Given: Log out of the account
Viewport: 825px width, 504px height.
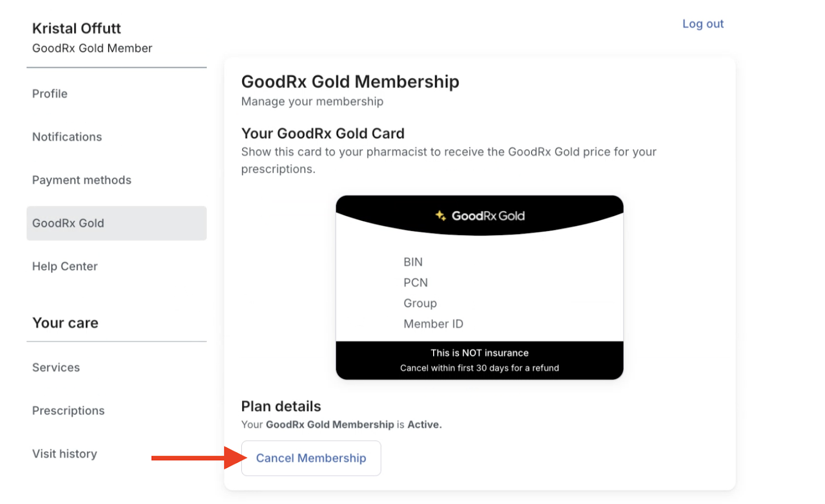Looking at the screenshot, I should 702,23.
